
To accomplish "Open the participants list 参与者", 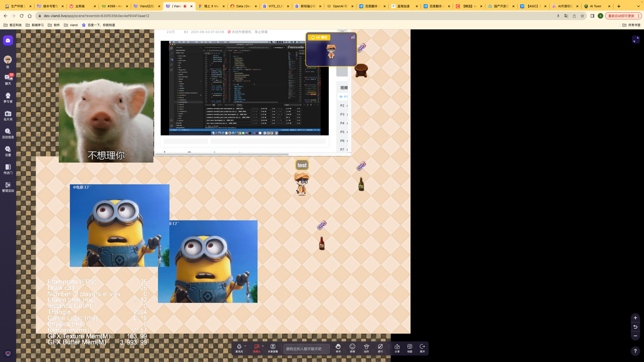I will 8,98.
